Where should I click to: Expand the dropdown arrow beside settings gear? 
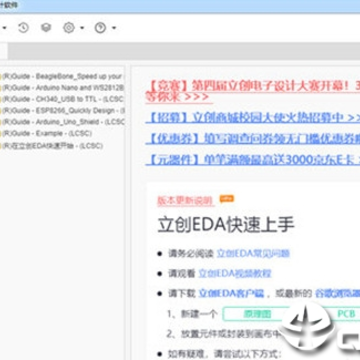tap(82, 28)
